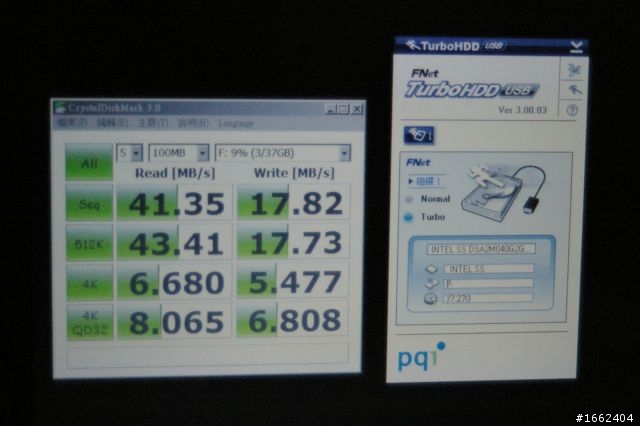Click the disk icon beside INTEL SS
The height and width of the screenshot is (426, 640).
click(431, 269)
